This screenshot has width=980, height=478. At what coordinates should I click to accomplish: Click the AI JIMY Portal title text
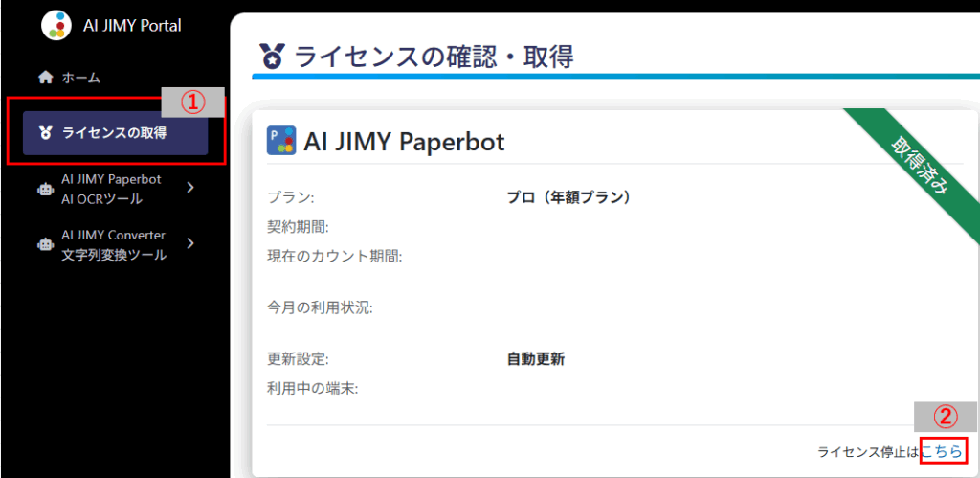[132, 26]
